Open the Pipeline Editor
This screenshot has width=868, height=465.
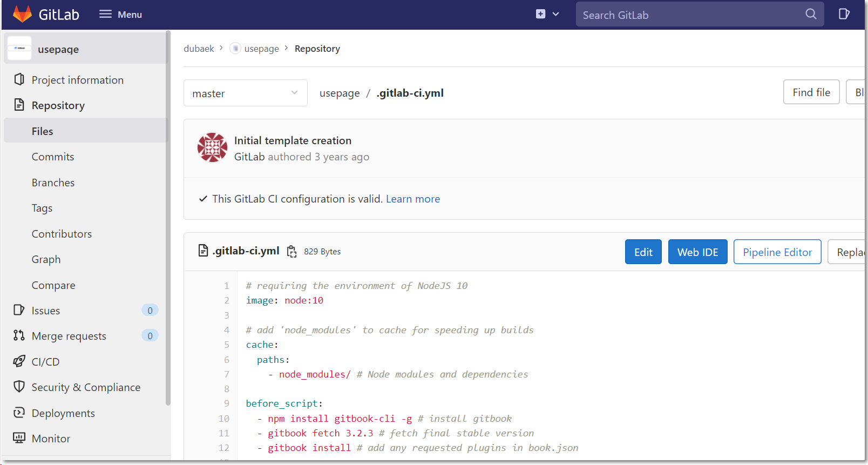(x=777, y=252)
